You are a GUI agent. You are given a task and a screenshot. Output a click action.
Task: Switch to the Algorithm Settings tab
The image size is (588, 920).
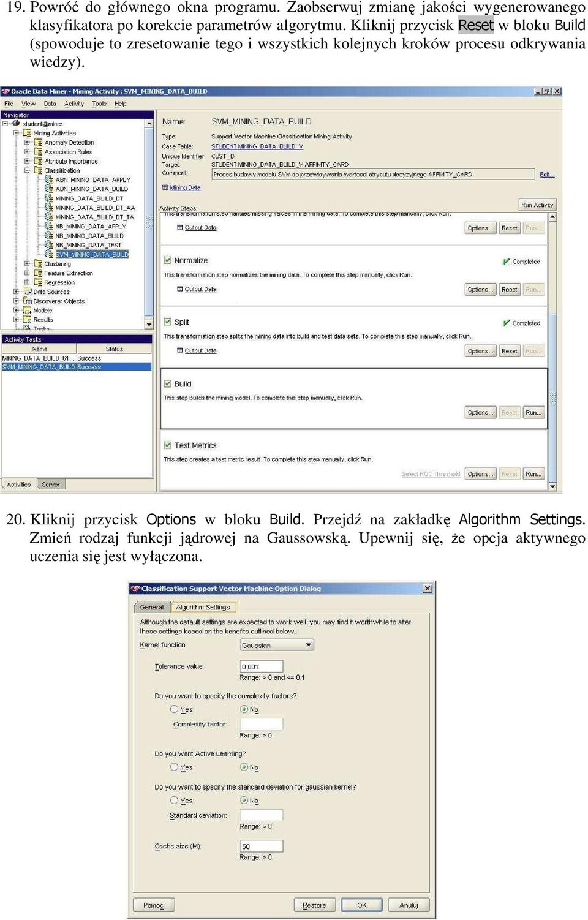203,607
